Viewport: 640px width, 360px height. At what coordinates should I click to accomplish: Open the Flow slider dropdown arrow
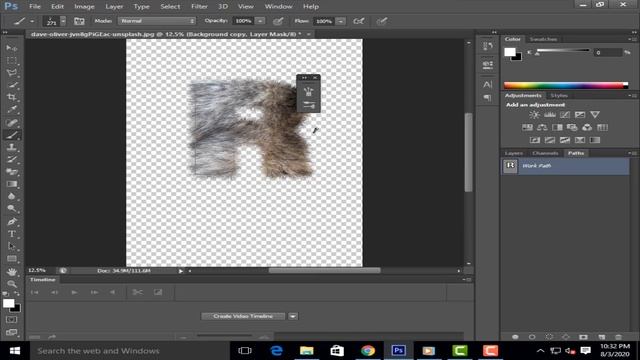point(340,21)
